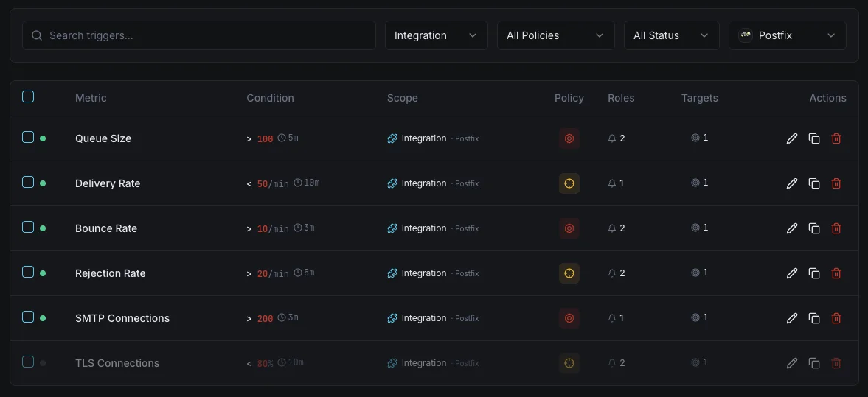Click the Scope column header
868x397 pixels.
coord(403,98)
